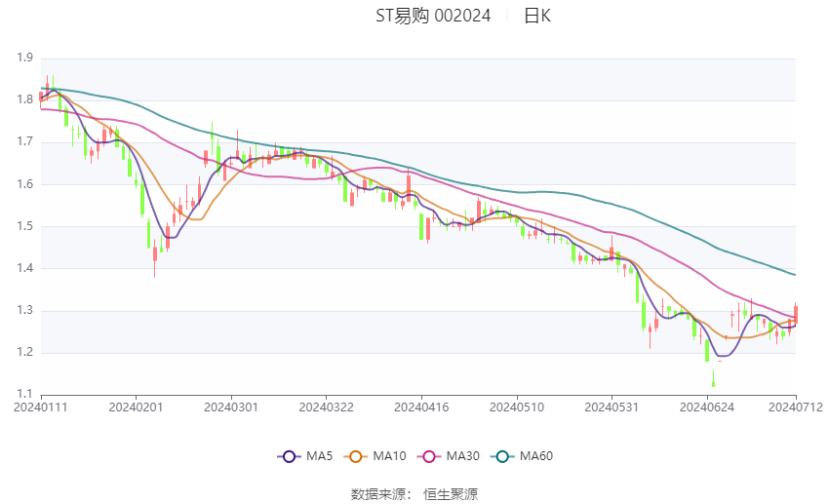The image size is (829, 504).
Task: Hide the MA60 line via its label
Action: 536,456
